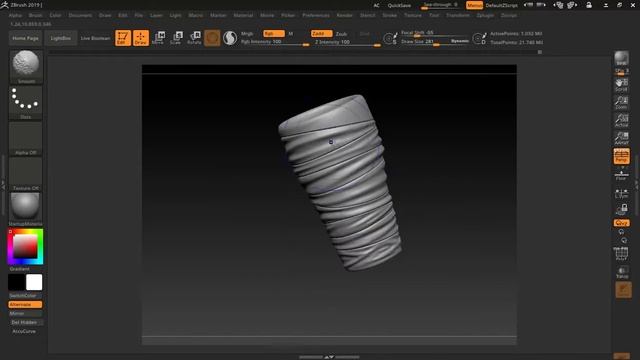Open the current brush thumbnail picker
Viewport: 640px width, 360px height.
coord(26,66)
